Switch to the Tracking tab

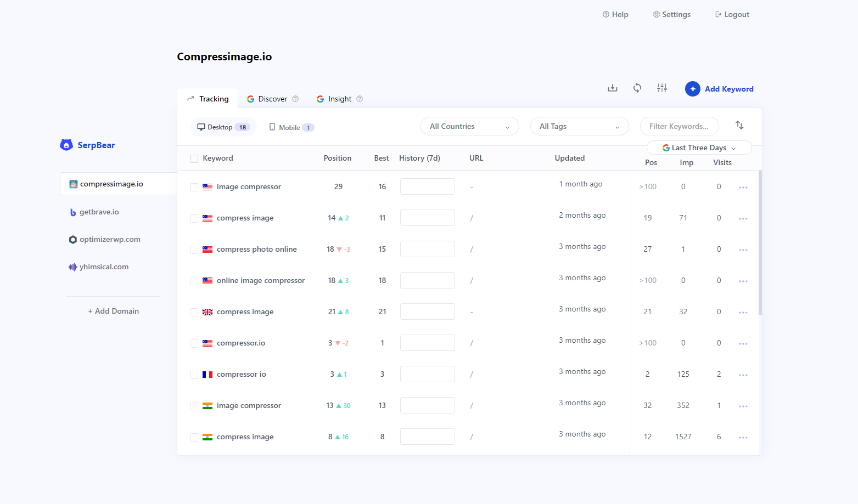[208, 99]
